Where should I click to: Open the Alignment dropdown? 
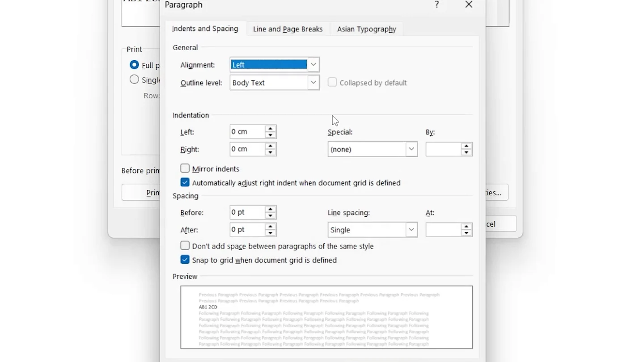click(314, 65)
